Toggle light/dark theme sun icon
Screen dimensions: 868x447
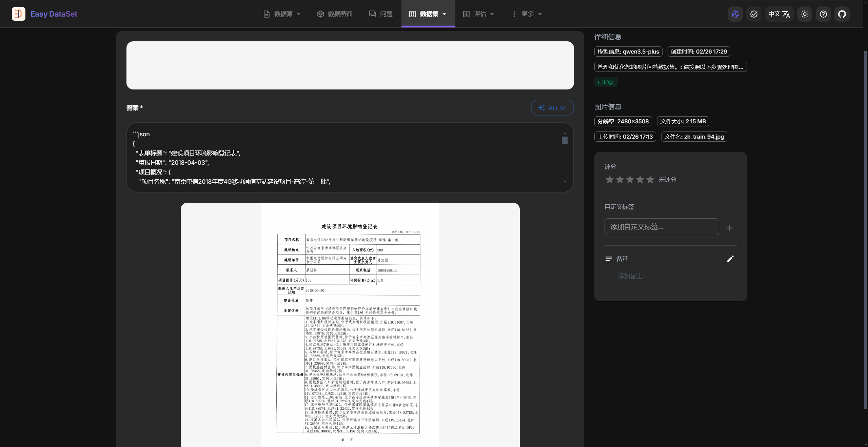[x=805, y=14]
